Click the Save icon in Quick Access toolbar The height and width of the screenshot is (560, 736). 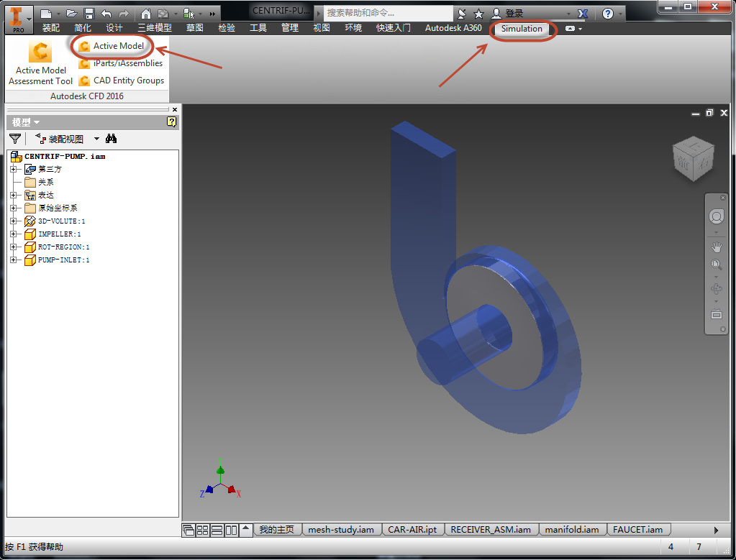tap(88, 12)
